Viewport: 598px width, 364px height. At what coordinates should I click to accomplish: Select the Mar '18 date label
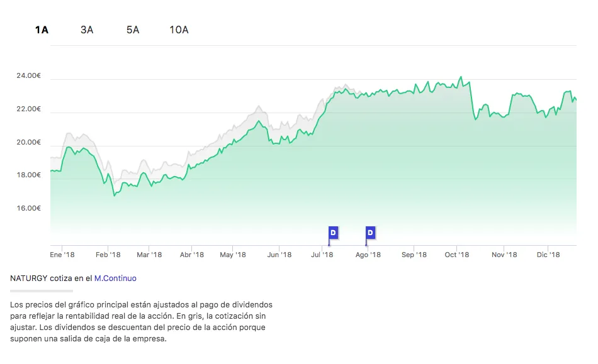(149, 255)
